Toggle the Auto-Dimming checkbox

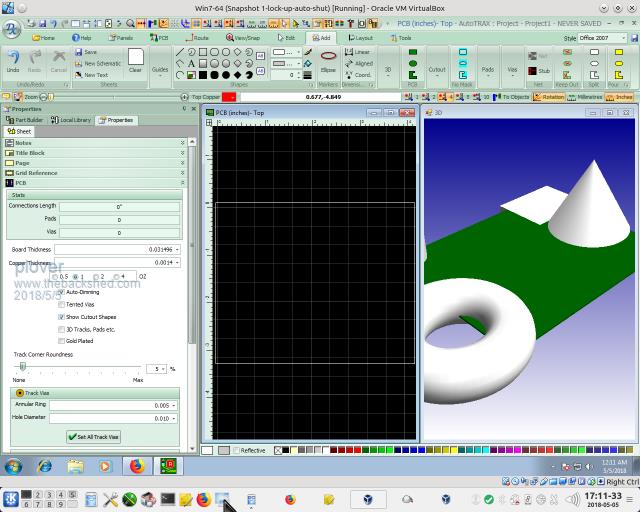coord(63,292)
